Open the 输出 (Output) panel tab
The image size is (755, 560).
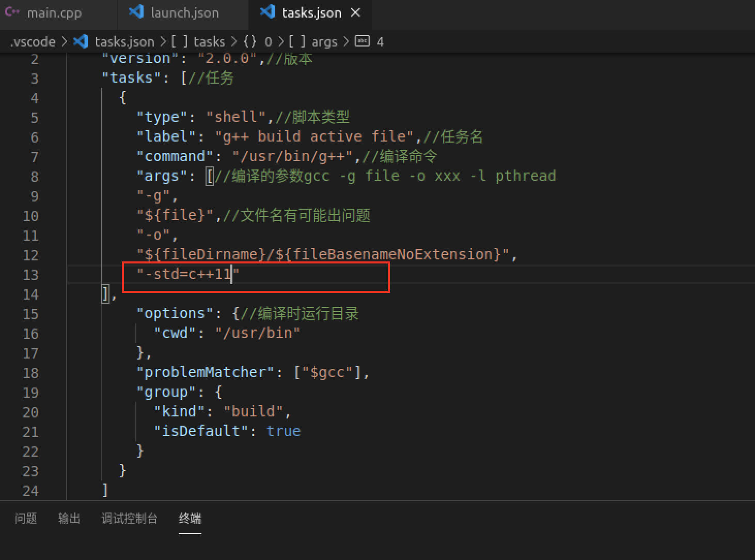[69, 518]
